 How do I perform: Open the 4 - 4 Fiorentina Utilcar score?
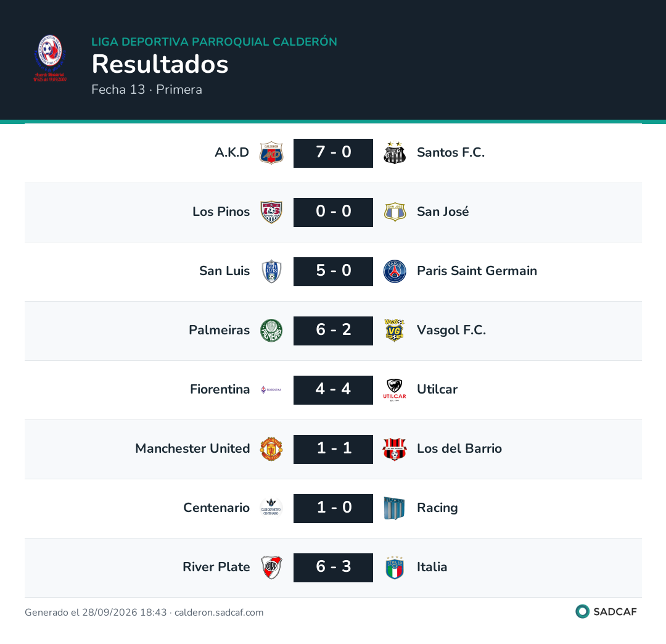click(334, 389)
